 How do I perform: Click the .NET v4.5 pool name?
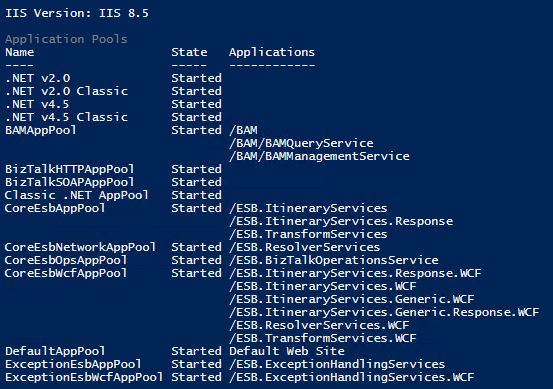tap(37, 104)
